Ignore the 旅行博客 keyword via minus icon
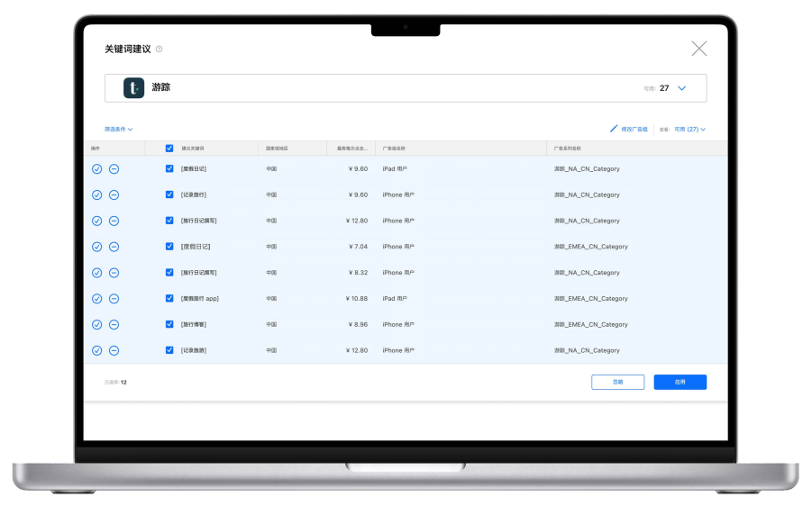The image size is (812, 515). (x=114, y=324)
